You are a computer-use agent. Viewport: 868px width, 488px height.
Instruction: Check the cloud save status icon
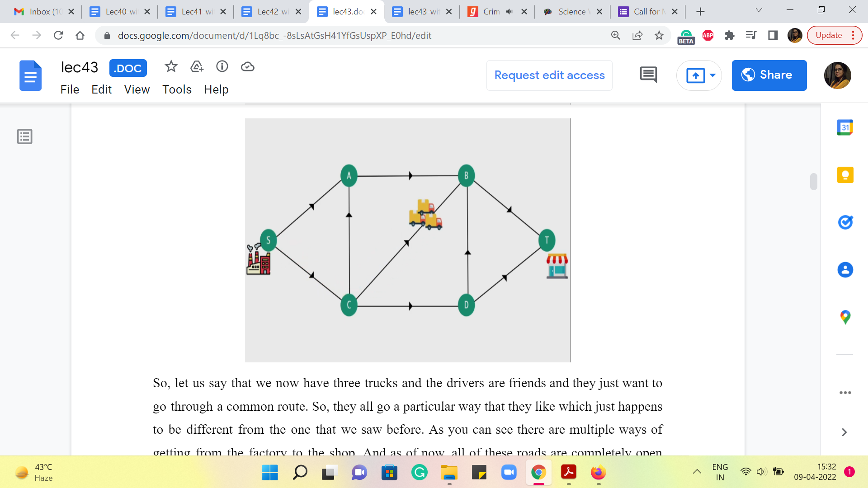point(247,67)
